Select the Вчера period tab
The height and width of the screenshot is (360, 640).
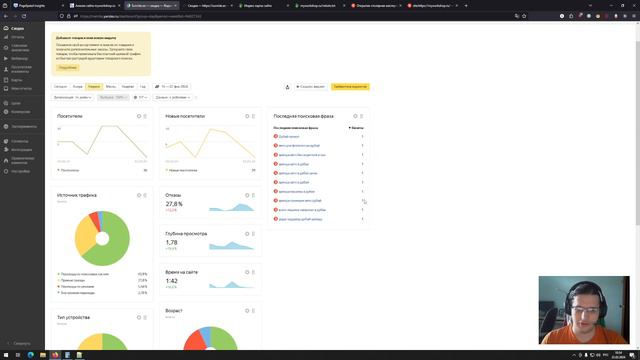[77, 87]
